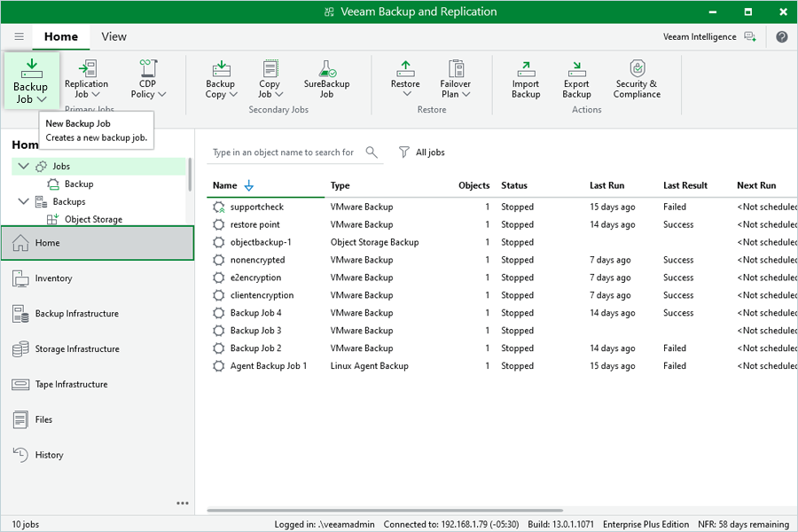Image resolution: width=798 pixels, height=532 pixels.
Task: Click the job name search field
Action: [284, 153]
